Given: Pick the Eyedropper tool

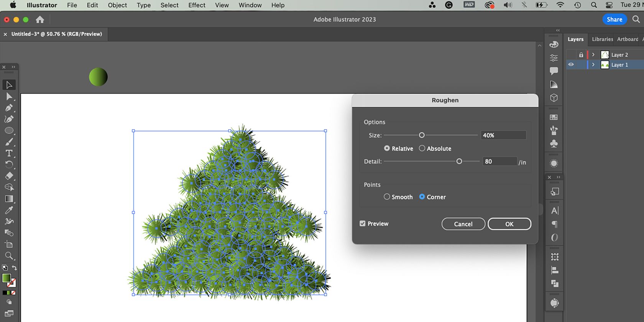Looking at the screenshot, I should (9, 210).
